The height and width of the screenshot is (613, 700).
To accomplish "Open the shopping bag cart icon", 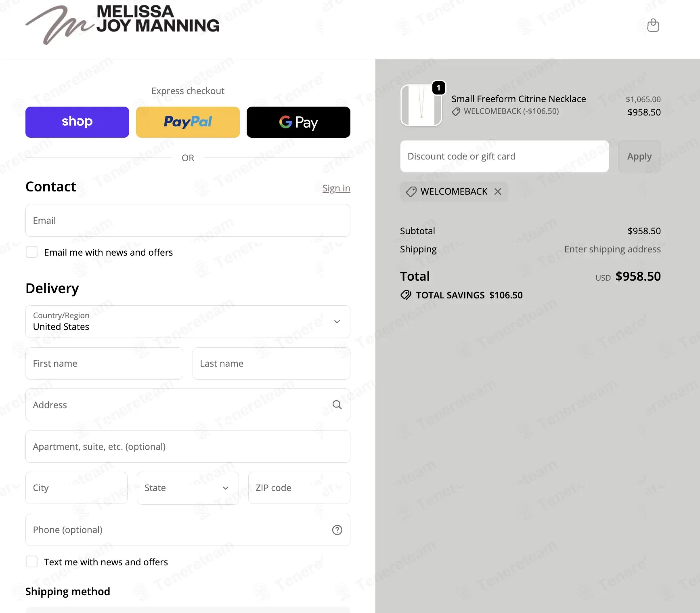I will click(x=653, y=25).
